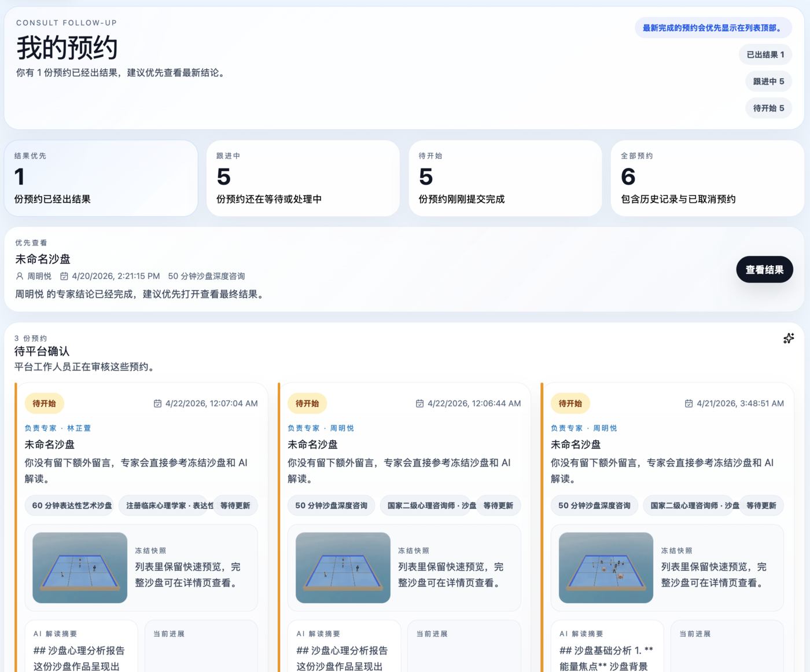Click 负责专家 · 林芷萱 label

[x=58, y=428]
